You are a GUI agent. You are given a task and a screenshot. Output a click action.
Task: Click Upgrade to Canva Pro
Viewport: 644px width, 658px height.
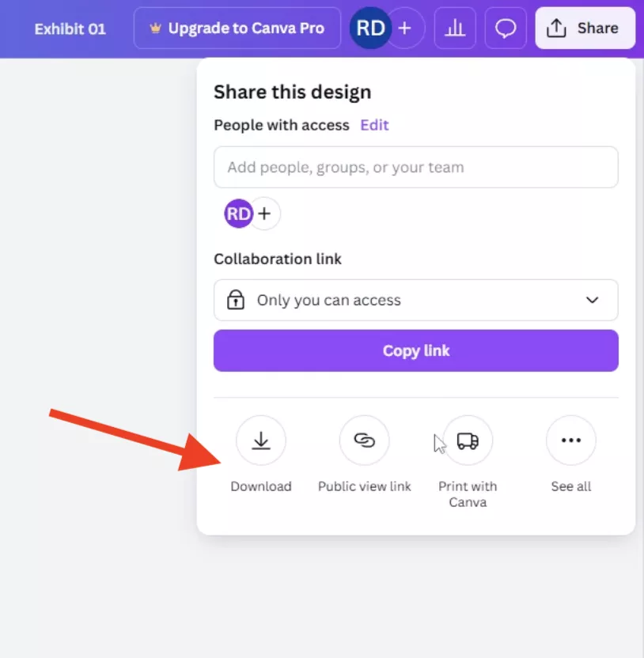click(x=237, y=28)
